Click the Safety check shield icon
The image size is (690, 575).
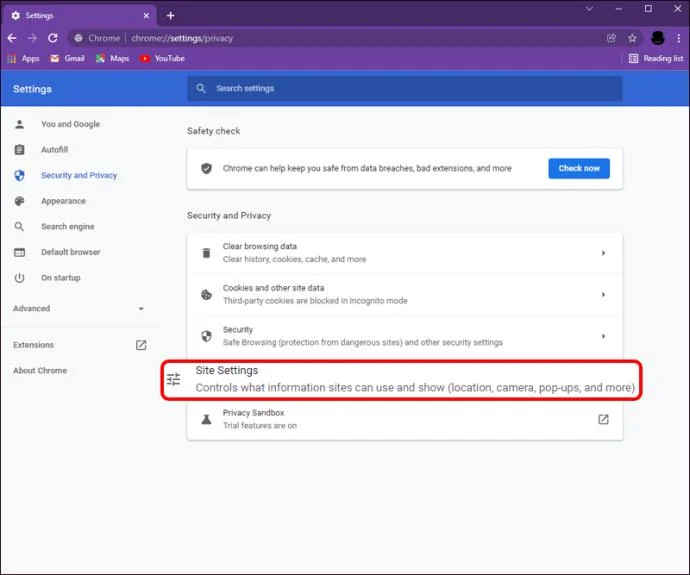pyautogui.click(x=206, y=168)
